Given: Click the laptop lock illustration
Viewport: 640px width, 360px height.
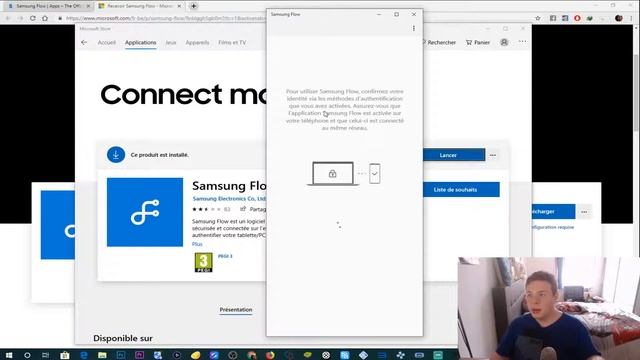Looking at the screenshot, I should [x=333, y=173].
